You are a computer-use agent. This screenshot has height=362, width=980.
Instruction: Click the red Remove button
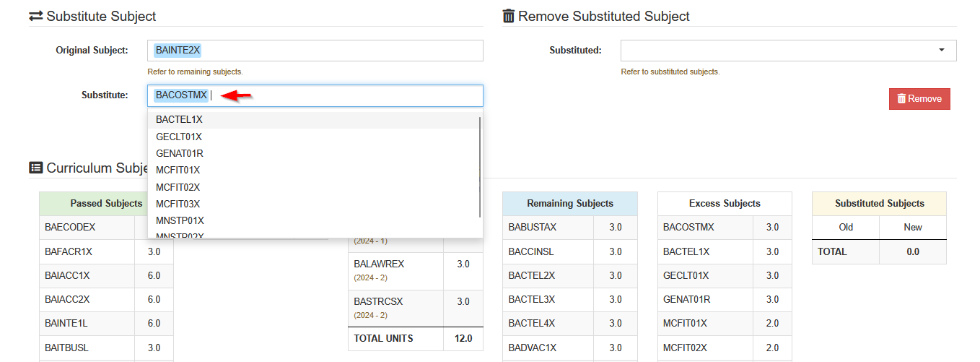click(919, 99)
